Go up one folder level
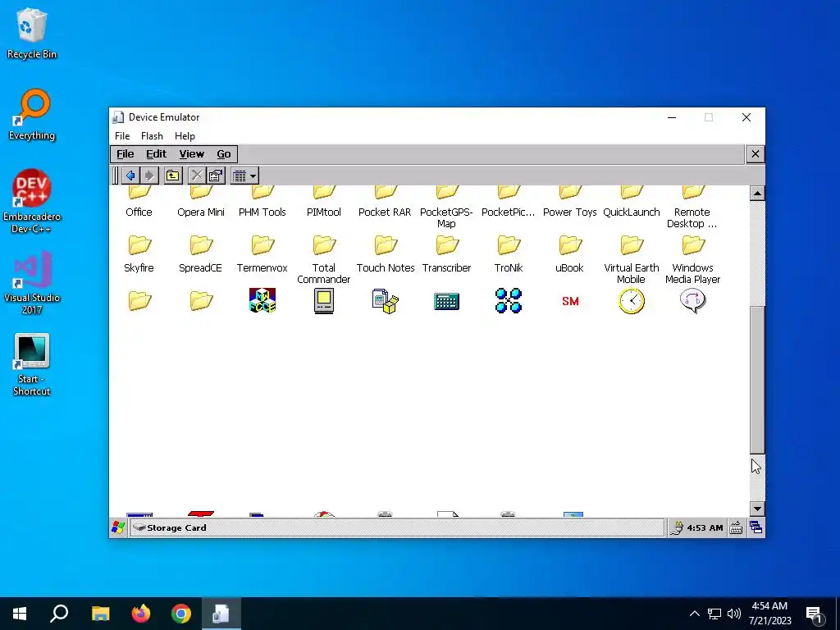840x630 pixels. click(173, 176)
